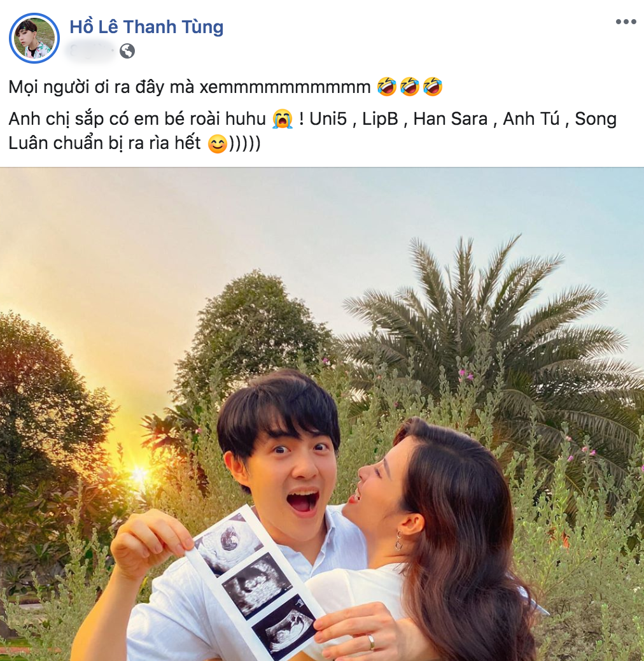This screenshot has height=661, width=644.
Task: Click the name Han Sara in post
Action: click(x=451, y=119)
